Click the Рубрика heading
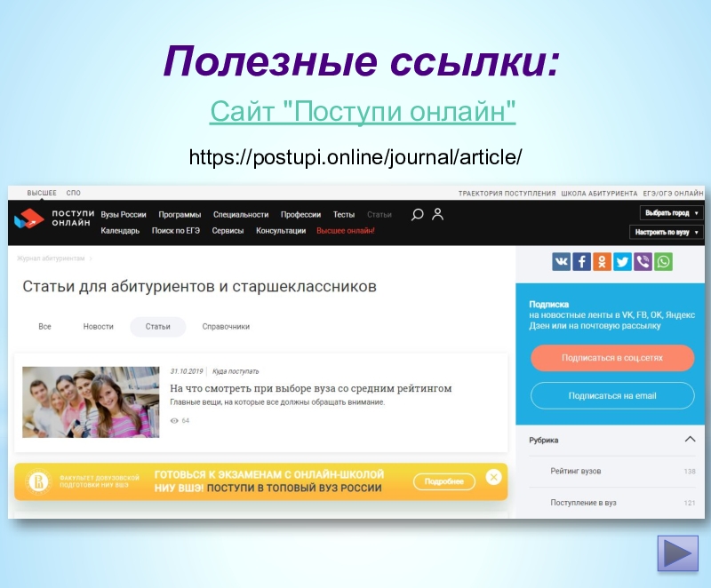This screenshot has width=711, height=588. click(x=543, y=441)
